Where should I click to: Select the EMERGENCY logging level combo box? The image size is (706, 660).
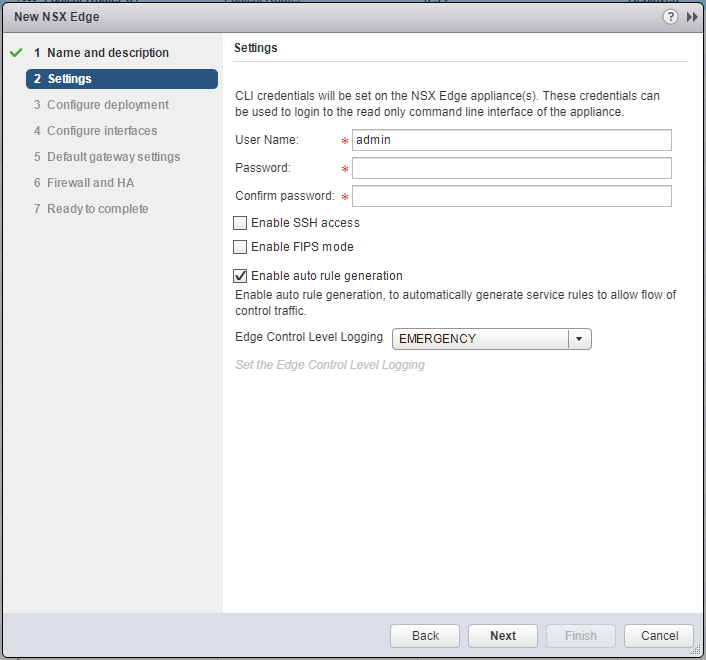tap(481, 339)
